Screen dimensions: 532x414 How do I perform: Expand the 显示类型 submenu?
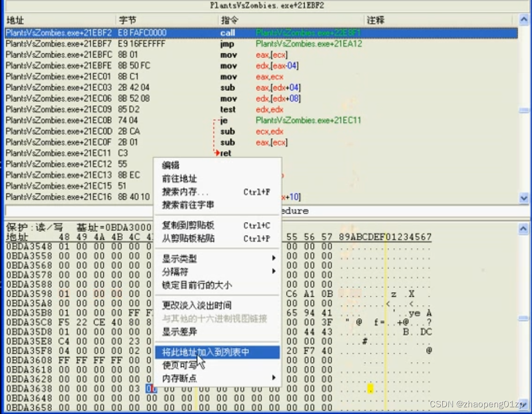pos(217,258)
